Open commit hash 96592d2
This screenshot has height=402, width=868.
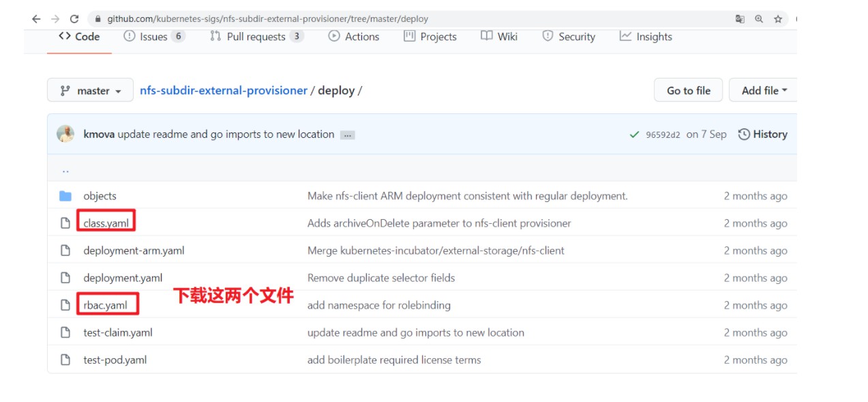(663, 134)
